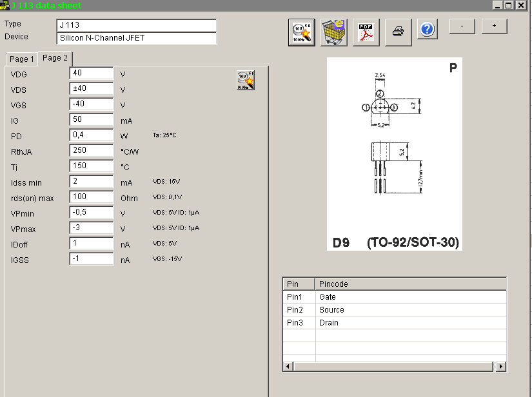Click the IDoff value field
The height and width of the screenshot is (397, 532).
pyautogui.click(x=92, y=243)
